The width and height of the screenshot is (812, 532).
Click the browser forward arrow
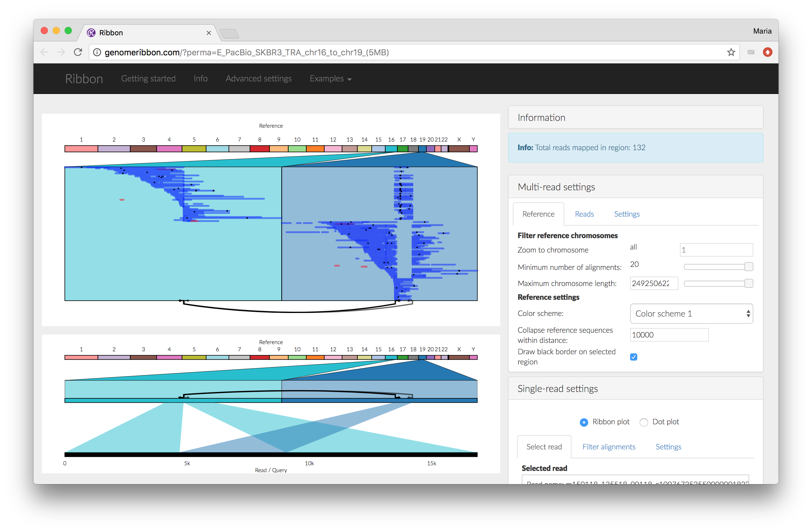point(61,52)
